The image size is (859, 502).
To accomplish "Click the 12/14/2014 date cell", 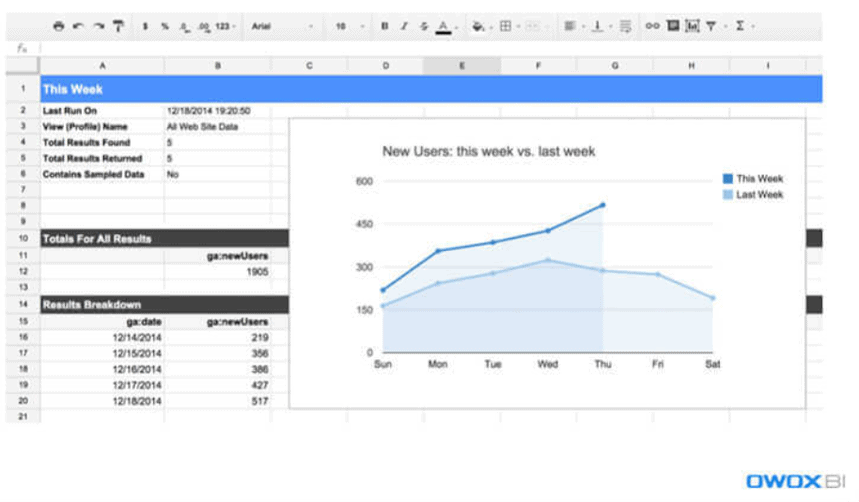I will click(102, 338).
